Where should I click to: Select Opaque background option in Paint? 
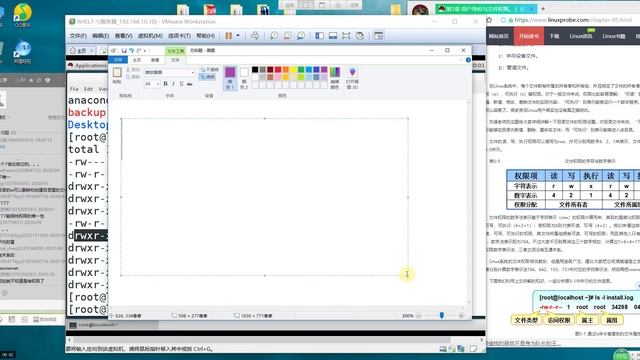pos(209,70)
